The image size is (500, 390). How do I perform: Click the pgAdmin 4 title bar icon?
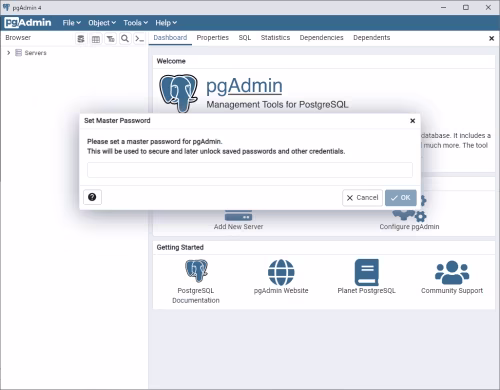coord(6,7)
